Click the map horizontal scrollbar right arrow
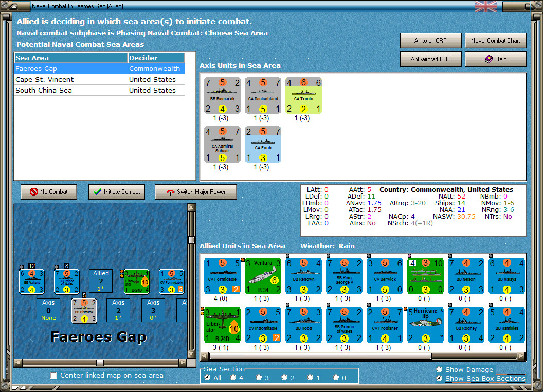Image resolution: width=543 pixels, height=392 pixels. (183, 363)
